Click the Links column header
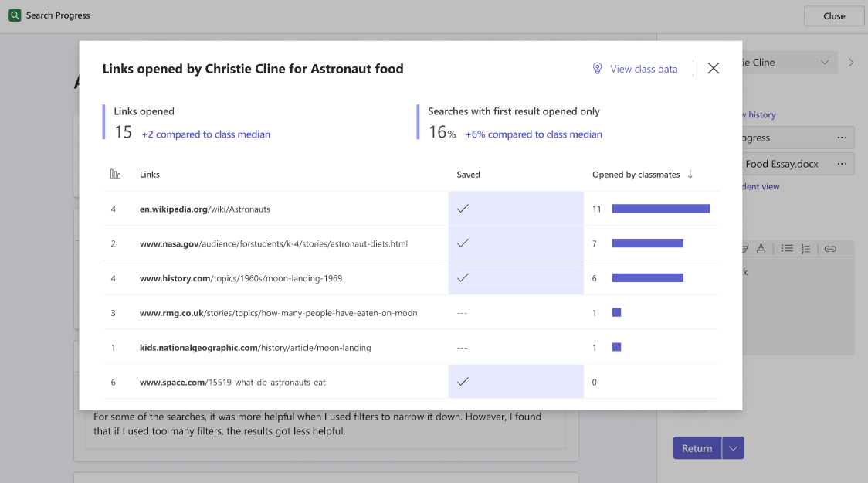Viewport: 868px width, 483px height. click(x=150, y=175)
